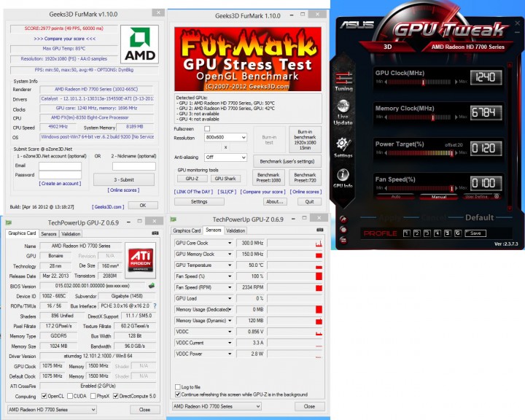The height and width of the screenshot is (420, 525).
Task: Load profile slot 3 in GPU Tweak
Action: 427,233
